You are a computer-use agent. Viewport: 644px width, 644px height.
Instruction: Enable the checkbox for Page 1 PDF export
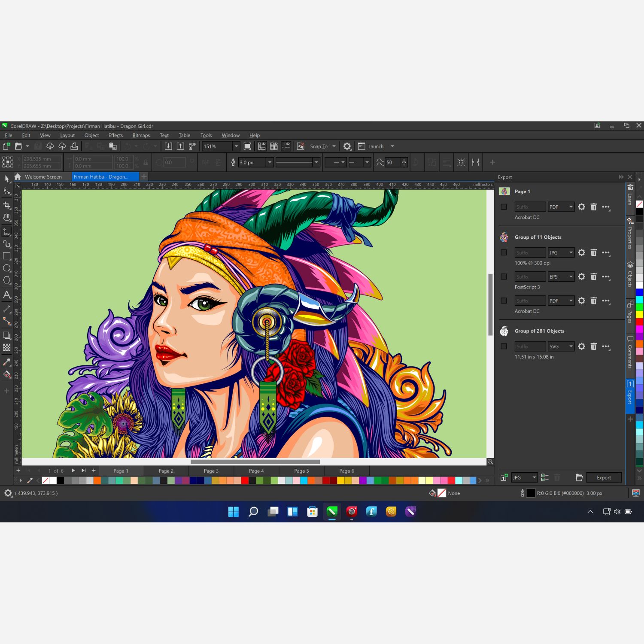click(504, 207)
